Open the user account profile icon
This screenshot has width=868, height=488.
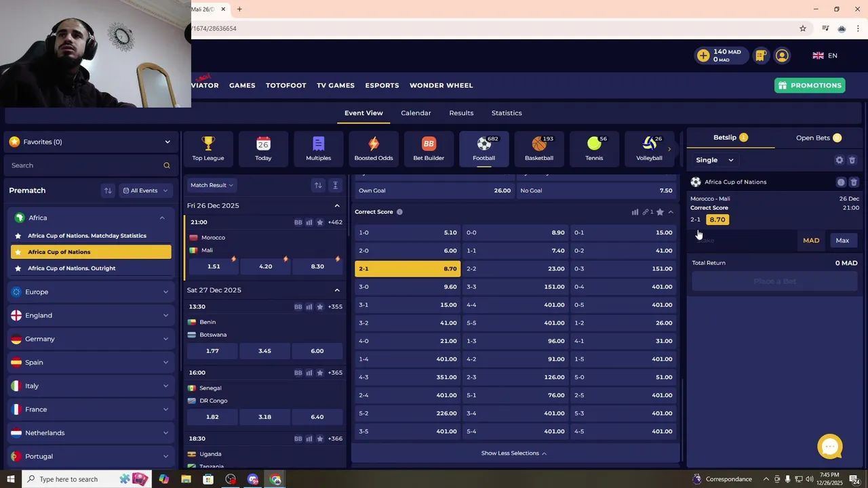(x=782, y=56)
